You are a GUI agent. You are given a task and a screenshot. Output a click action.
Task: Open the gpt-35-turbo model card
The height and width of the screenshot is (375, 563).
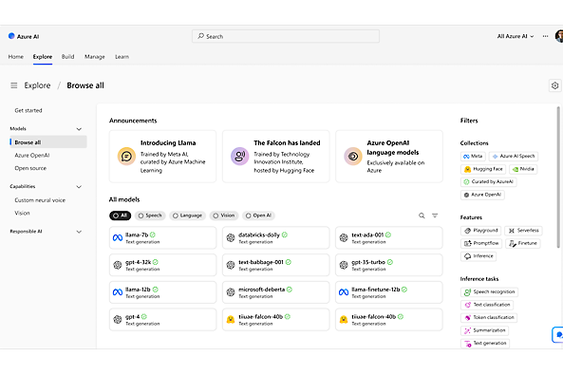coord(389,265)
